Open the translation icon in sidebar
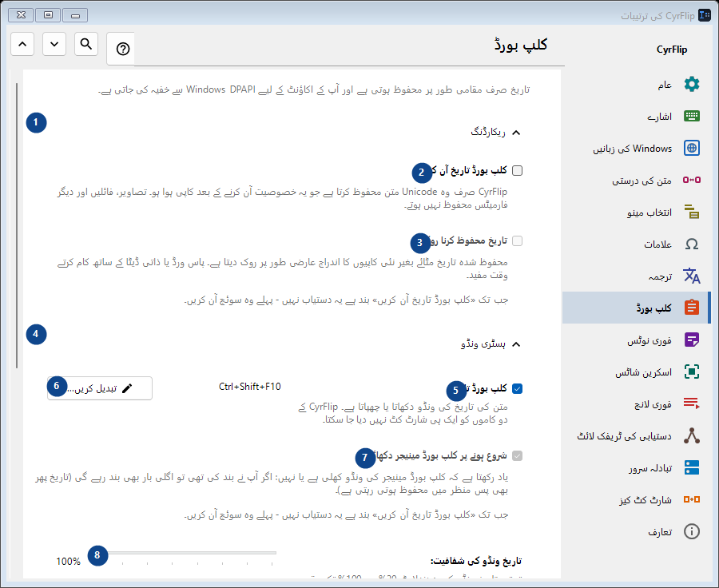The image size is (719, 588). pos(692,276)
